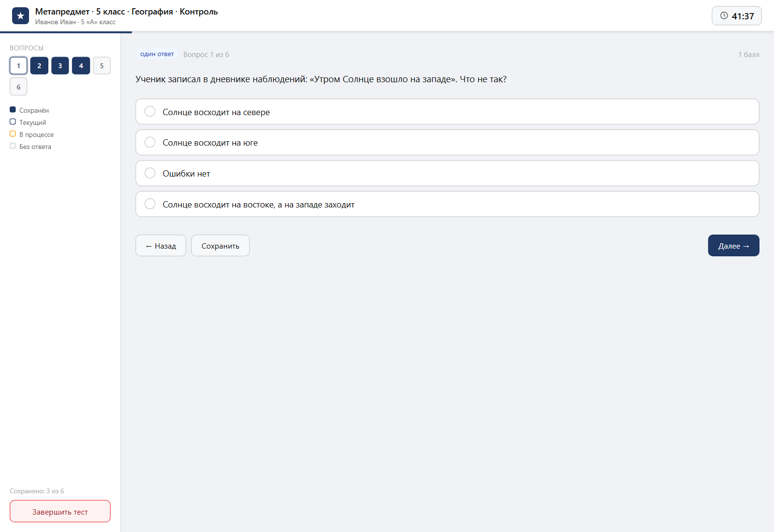Select radio 'Солнце восходит на юге'
Screen dimensions: 774x532
point(150,142)
